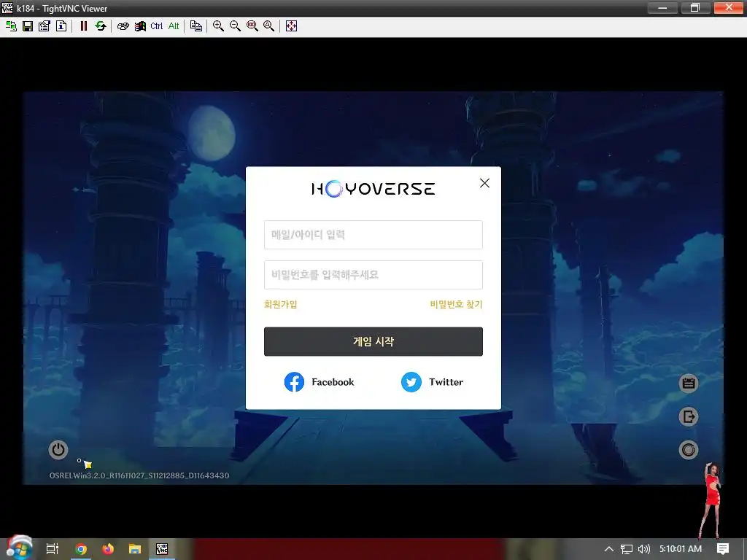Viewport: 747px width, 560px height.
Task: Pause the remote session with the pause icon
Action: tap(84, 26)
